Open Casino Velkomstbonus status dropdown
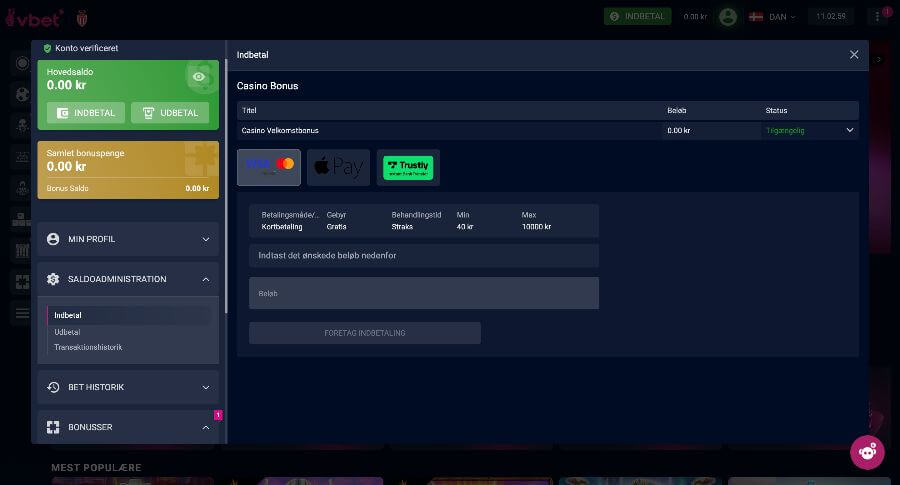900x485 pixels. pos(850,130)
